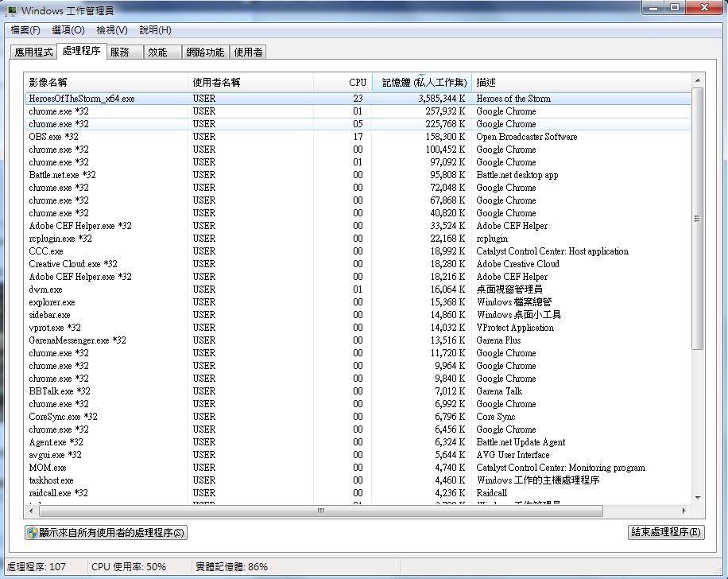Click 實體記憶體: 86% in status bar
Image resolution: width=728 pixels, height=579 pixels.
tap(232, 567)
